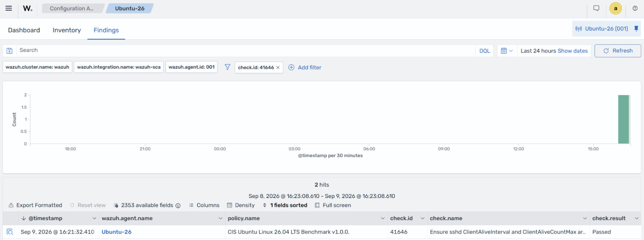Image resolution: width=644 pixels, height=240 pixels.
Task: Show info about 2353 available fields
Action: [x=178, y=205]
